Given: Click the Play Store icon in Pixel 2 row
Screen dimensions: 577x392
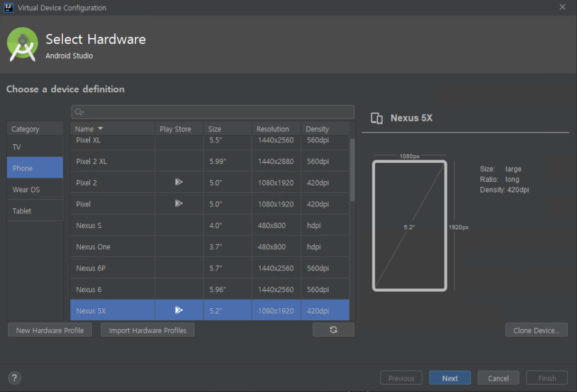Looking at the screenshot, I should coord(179,182).
